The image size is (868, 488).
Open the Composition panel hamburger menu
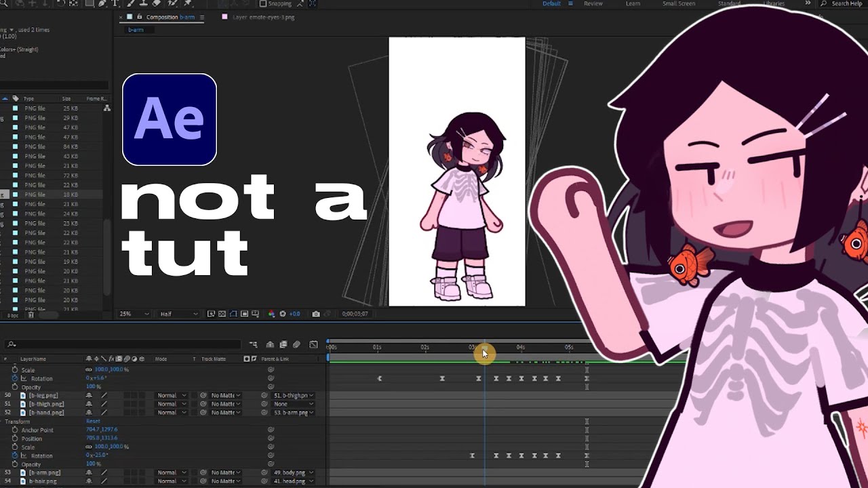pos(201,17)
